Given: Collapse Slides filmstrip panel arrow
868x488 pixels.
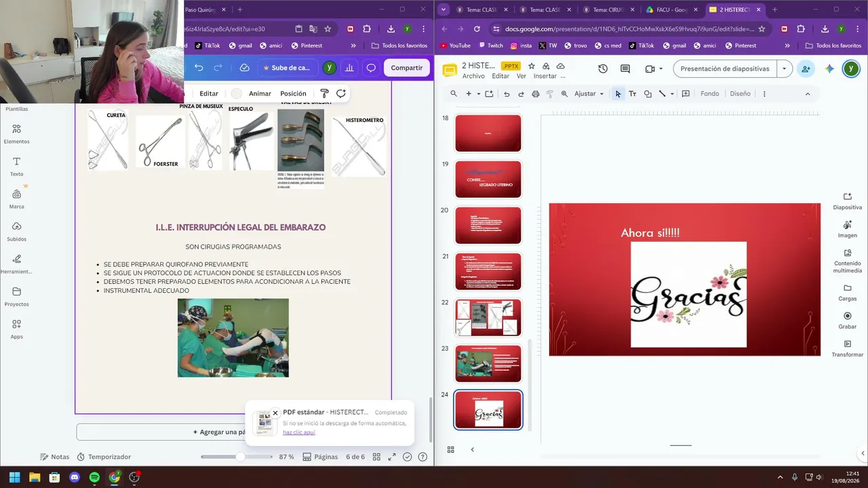Looking at the screenshot, I should pos(472,449).
